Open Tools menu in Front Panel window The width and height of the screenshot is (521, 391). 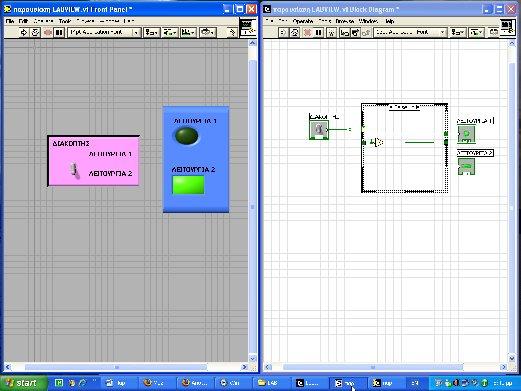click(65, 21)
